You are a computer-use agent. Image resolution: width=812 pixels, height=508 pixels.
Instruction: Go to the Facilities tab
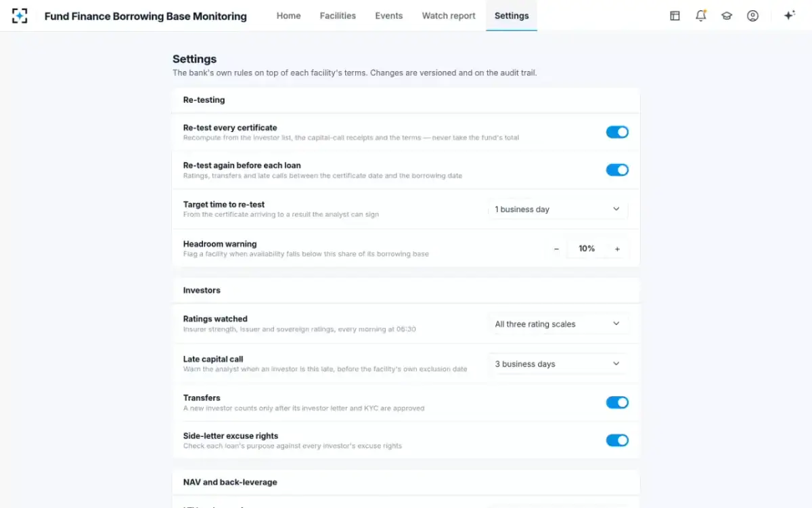(338, 16)
